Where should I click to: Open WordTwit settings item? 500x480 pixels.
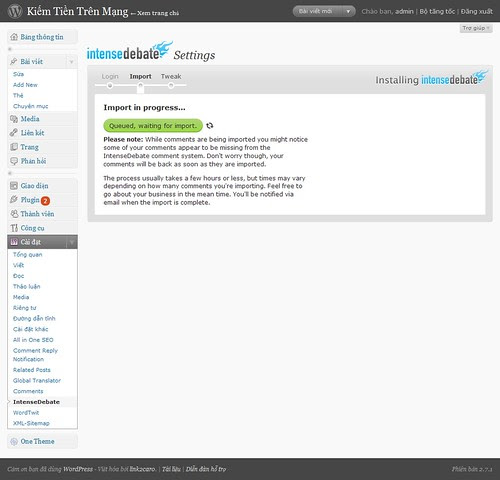coord(26,412)
